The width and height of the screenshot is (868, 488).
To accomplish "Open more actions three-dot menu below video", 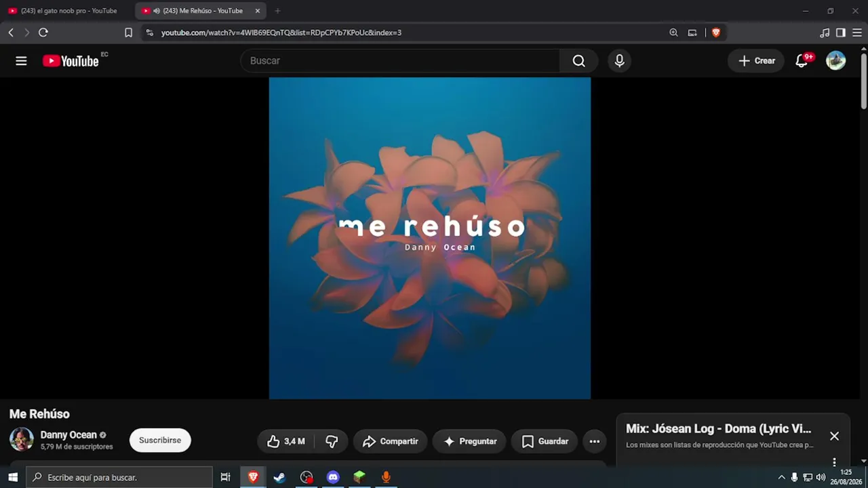I will coord(595,441).
